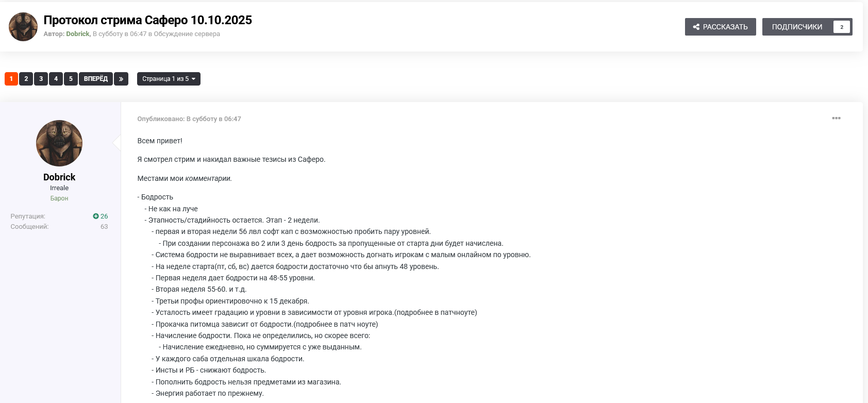Expand the 'Страница 1 из 5' page dropdown
This screenshot has height=403, width=868.
(169, 79)
